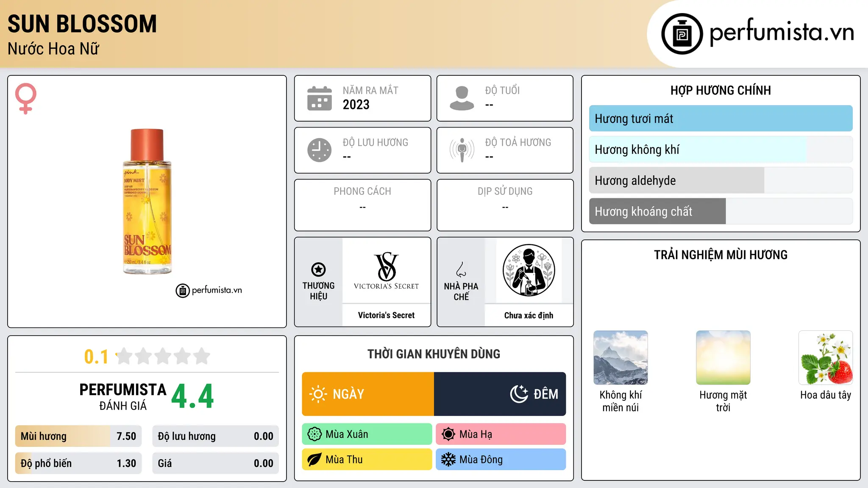Click the perfumista.vn bottle logo icon
The height and width of the screenshot is (488, 868).
(682, 34)
